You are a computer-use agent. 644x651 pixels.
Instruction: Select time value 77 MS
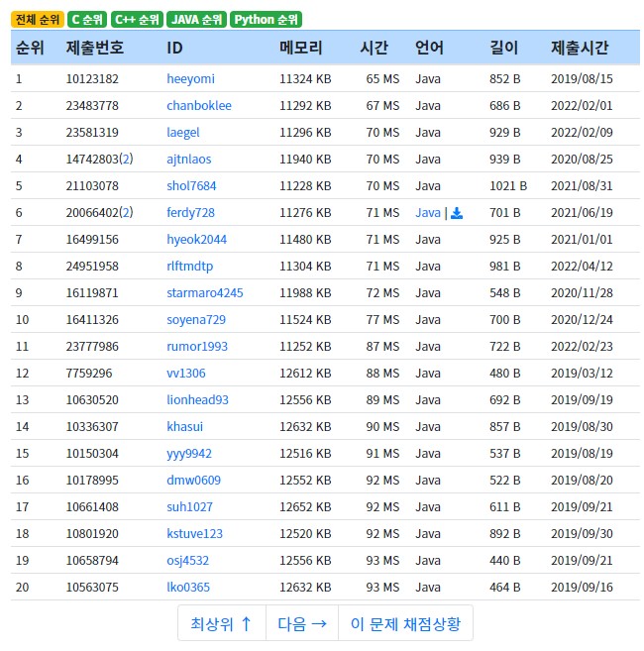[382, 320]
